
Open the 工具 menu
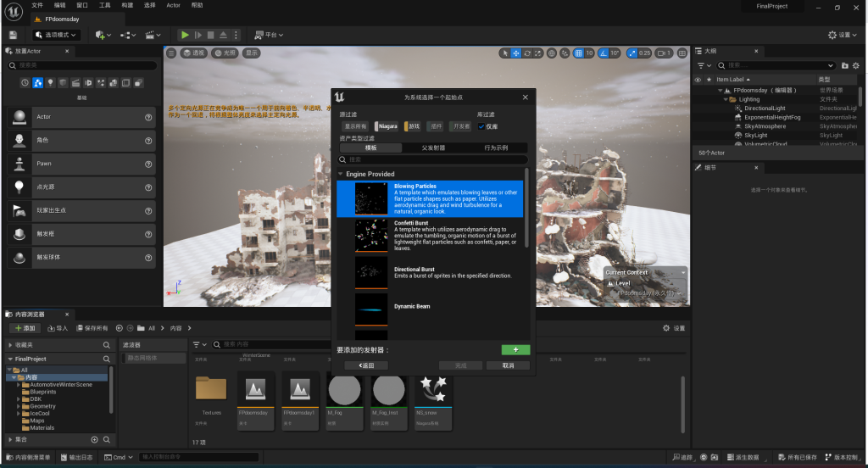click(x=104, y=6)
